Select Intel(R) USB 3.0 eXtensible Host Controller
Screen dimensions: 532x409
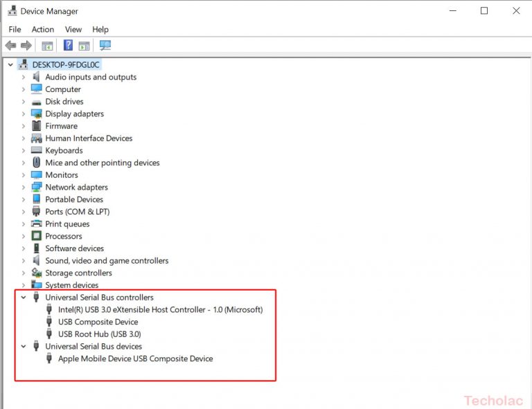coord(160,309)
